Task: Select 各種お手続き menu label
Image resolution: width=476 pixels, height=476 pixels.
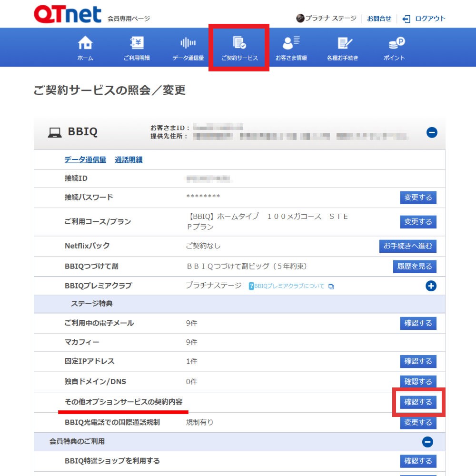Action: [x=342, y=58]
